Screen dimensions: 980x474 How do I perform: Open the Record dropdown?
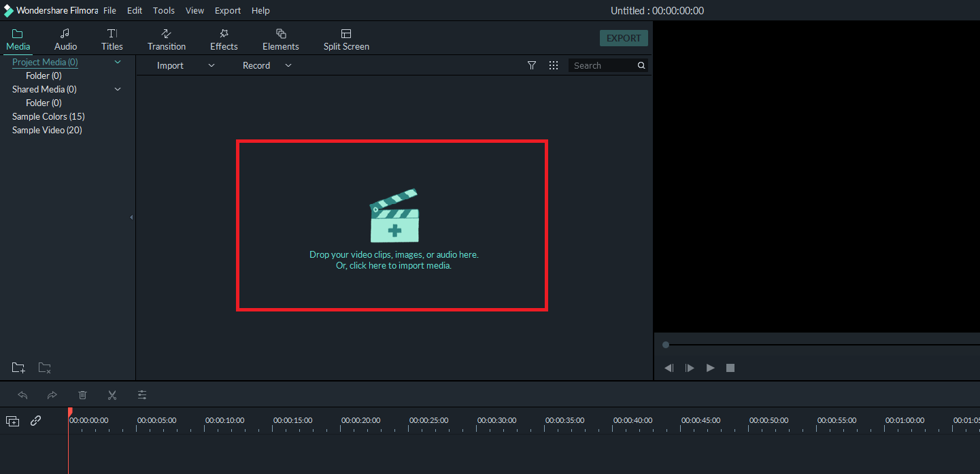click(288, 65)
